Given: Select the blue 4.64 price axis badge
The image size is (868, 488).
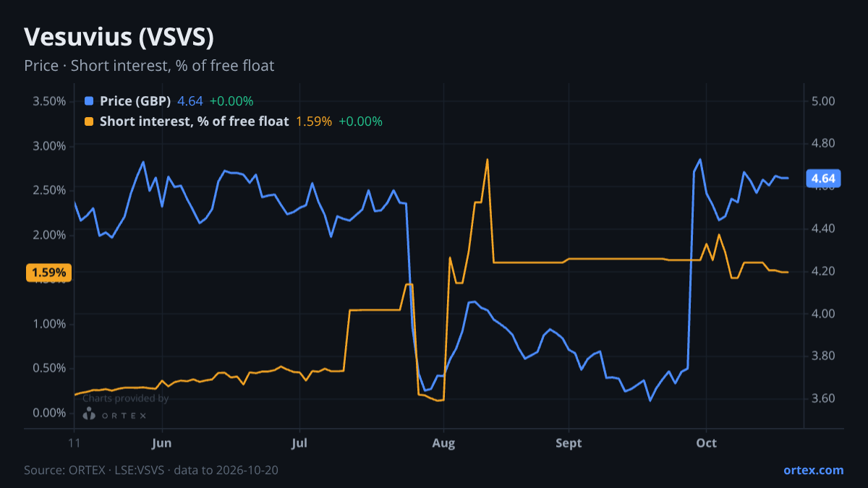Looking at the screenshot, I should click(823, 179).
